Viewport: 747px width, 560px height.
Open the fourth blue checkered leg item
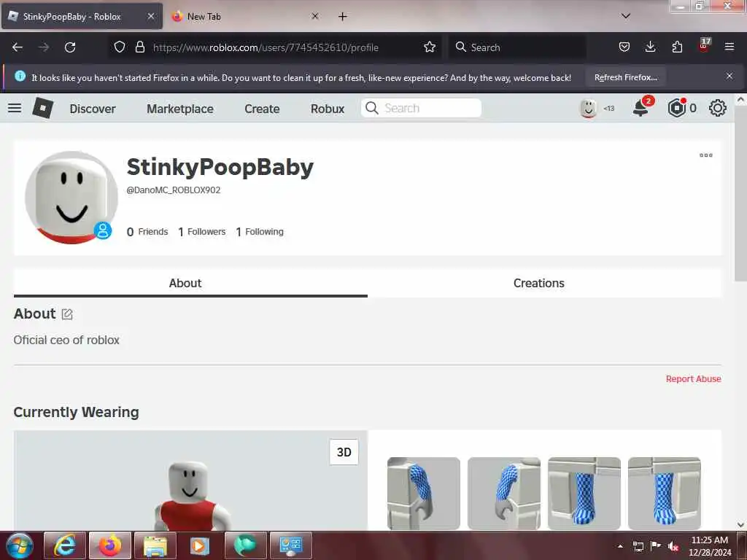664,494
